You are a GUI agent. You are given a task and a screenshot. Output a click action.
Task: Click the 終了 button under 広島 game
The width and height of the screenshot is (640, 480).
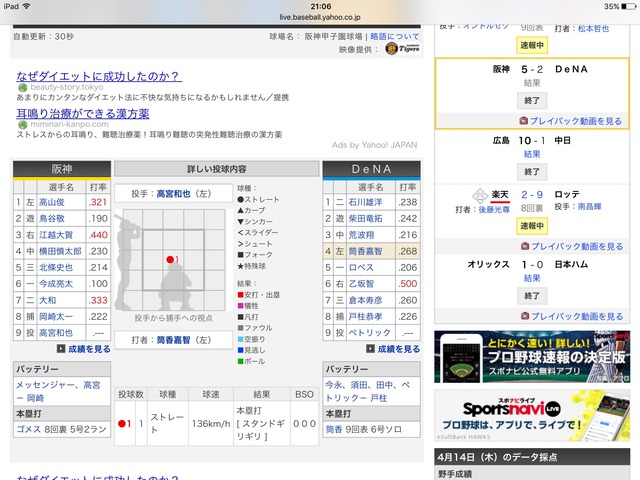pos(532,172)
